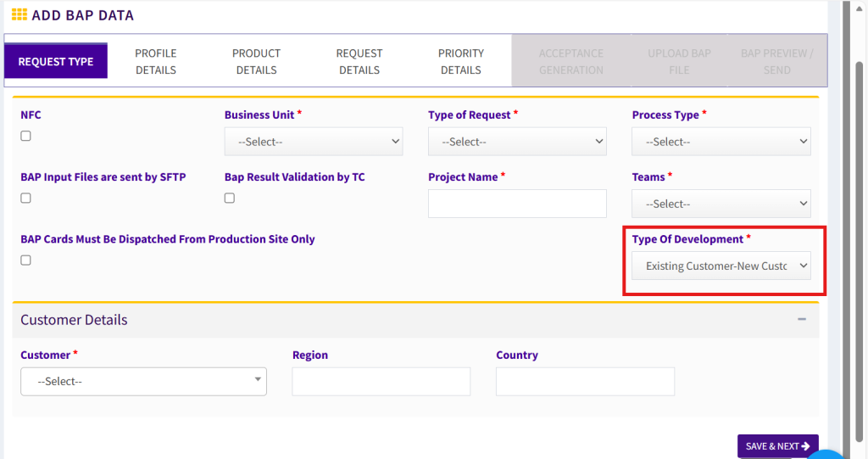Open the Priority Details tab
The width and height of the screenshot is (868, 459).
click(x=461, y=61)
